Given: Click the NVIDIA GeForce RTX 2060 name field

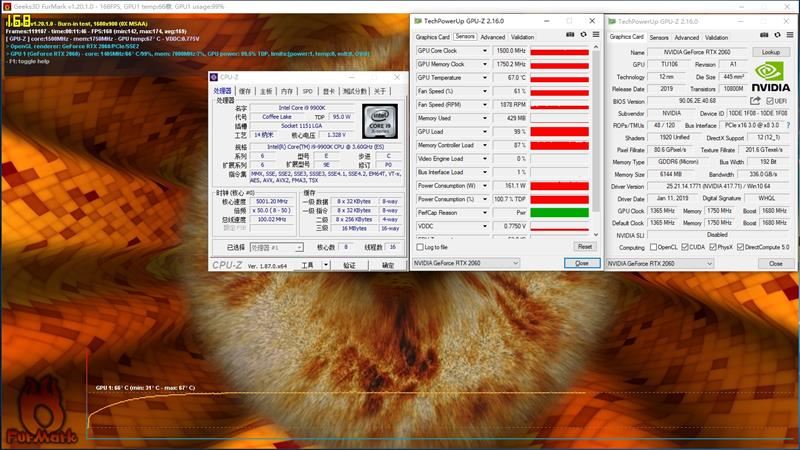Looking at the screenshot, I should pyautogui.click(x=697, y=52).
